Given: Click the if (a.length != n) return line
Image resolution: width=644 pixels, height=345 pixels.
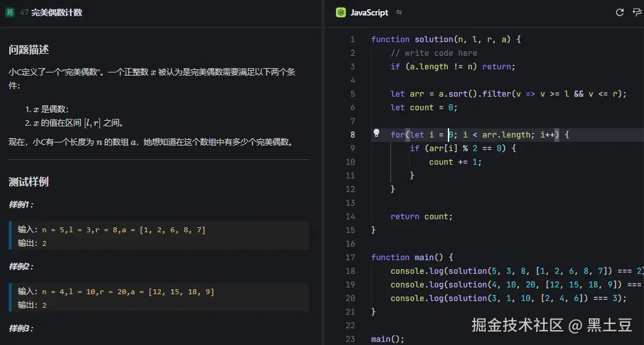Looking at the screenshot, I should click(x=453, y=67).
